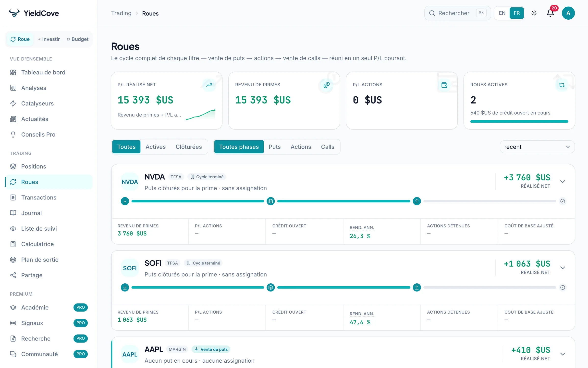
Task: Click NVDA ticker title
Action: pos(155,177)
